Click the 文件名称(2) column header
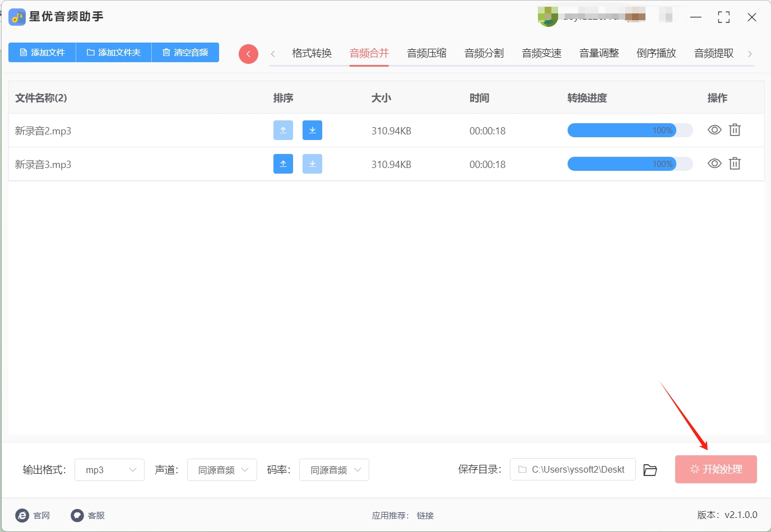 [41, 98]
